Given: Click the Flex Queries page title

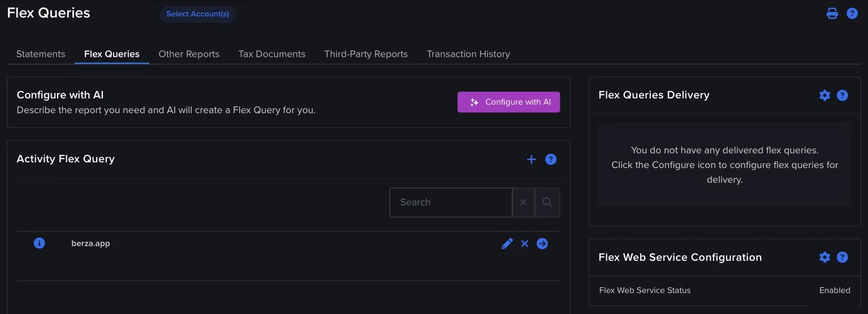Looking at the screenshot, I should click(49, 13).
